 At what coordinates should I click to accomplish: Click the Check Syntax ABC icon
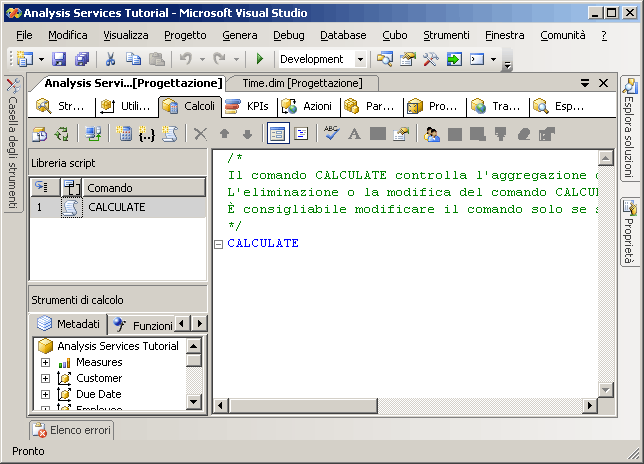[x=331, y=133]
